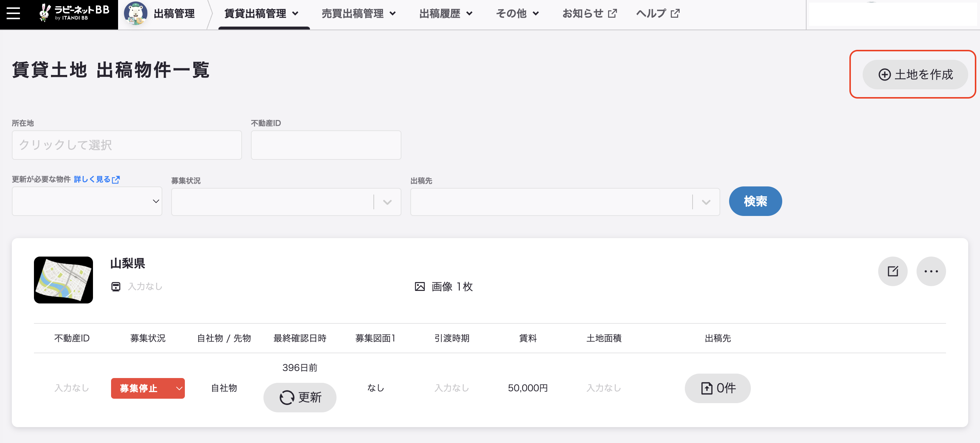
Task: Click the 検索 button
Action: click(755, 201)
